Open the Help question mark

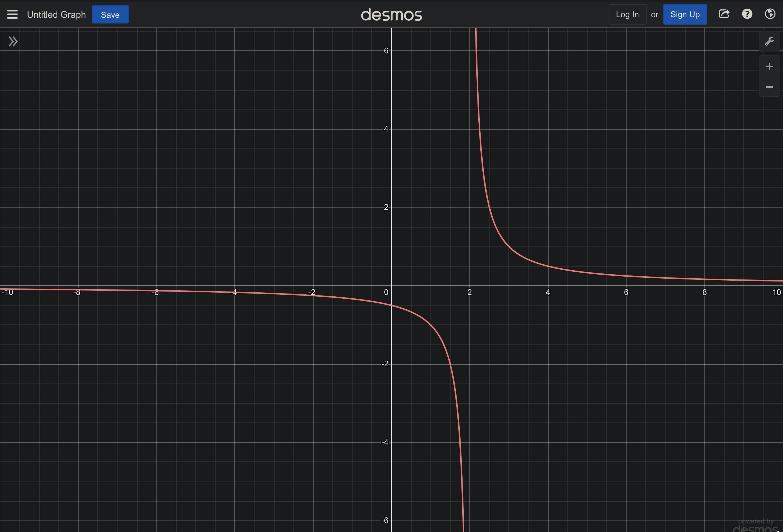(x=747, y=14)
